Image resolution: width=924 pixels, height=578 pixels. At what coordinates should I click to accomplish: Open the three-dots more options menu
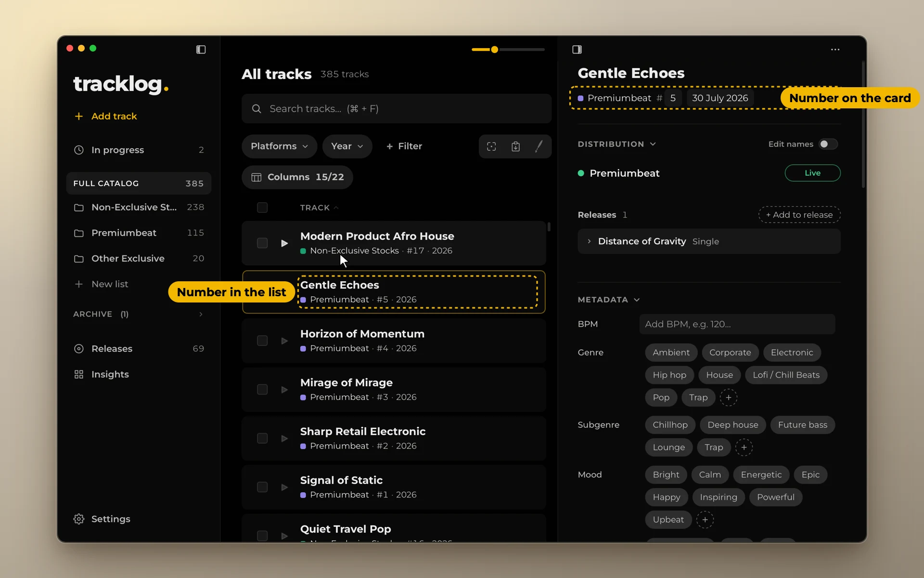(x=835, y=50)
